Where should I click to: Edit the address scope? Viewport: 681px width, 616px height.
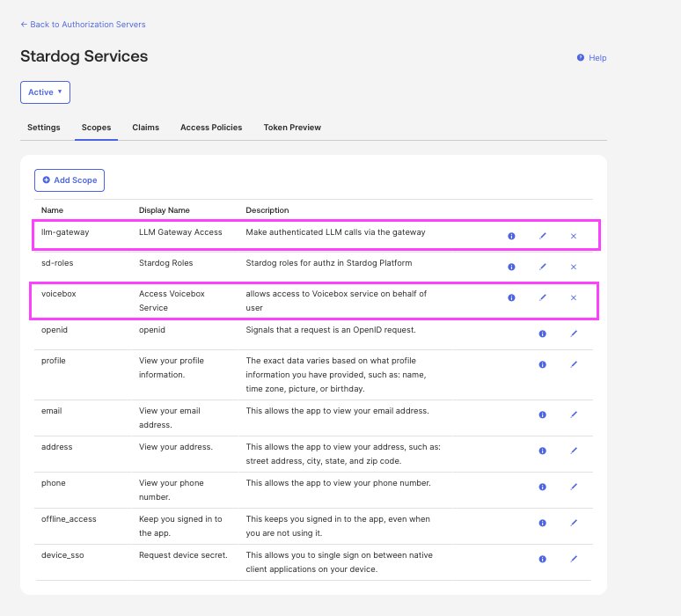(574, 451)
